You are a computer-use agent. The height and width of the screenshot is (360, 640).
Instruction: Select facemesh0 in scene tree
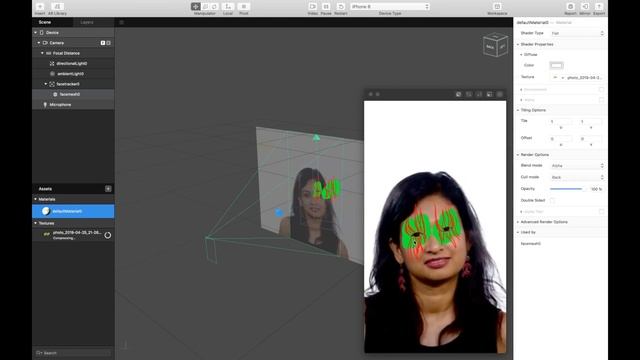70,94
